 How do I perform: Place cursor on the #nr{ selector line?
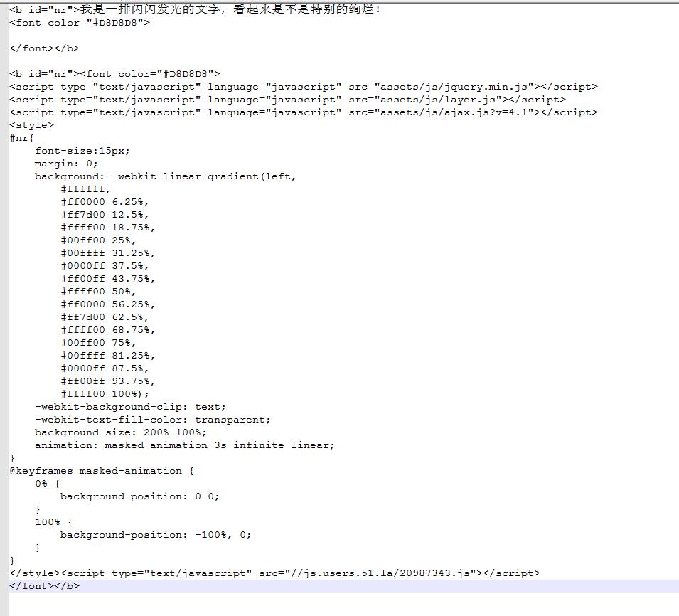click(x=21, y=138)
